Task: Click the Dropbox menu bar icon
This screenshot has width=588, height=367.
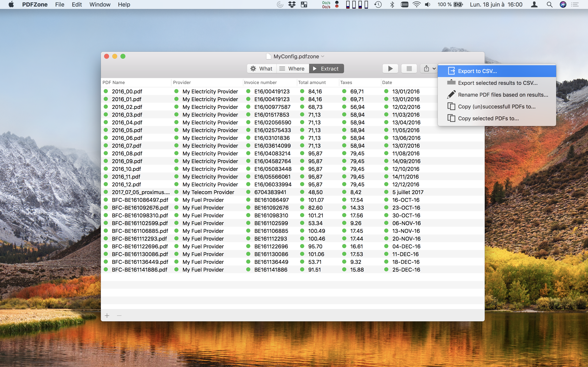Action: click(292, 4)
